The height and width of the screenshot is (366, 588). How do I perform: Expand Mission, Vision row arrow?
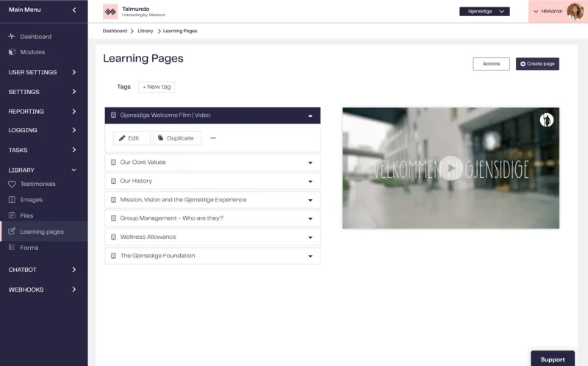tap(310, 200)
